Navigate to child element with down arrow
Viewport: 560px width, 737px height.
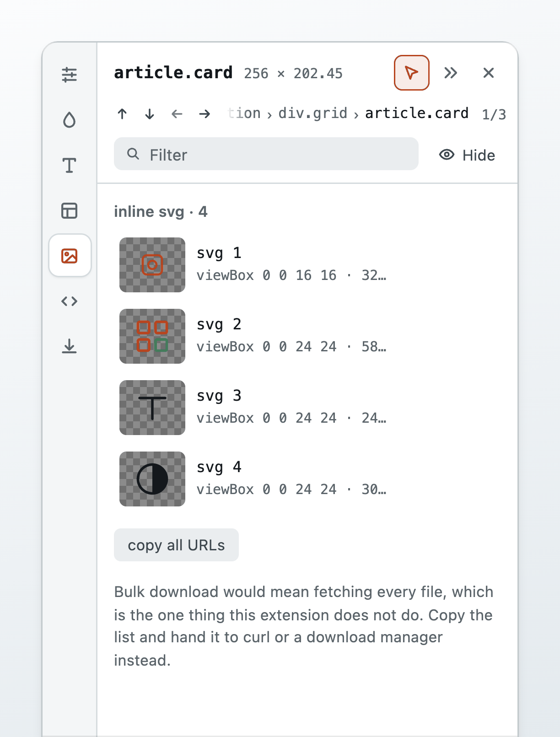(150, 113)
